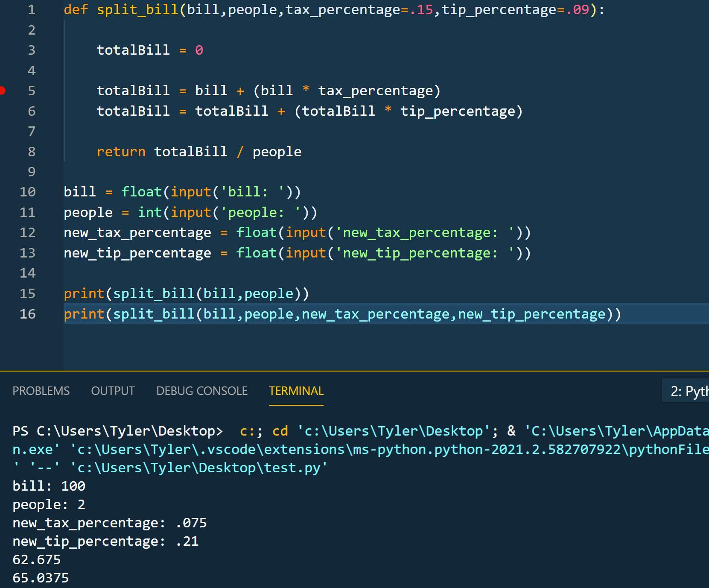Screen dimensions: 709x588
Task: Click the 'print' call on line 15
Action: (84, 294)
